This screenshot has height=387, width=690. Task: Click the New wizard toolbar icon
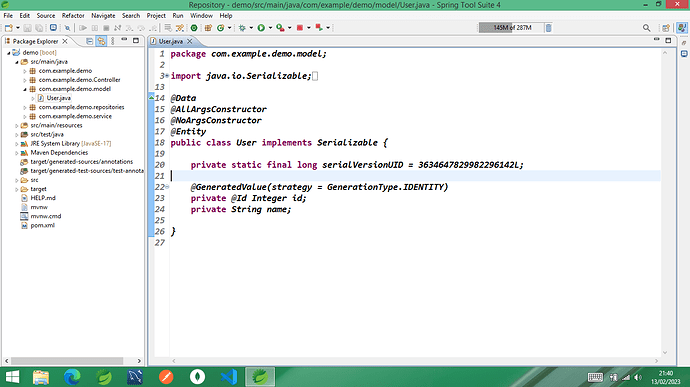[x=8, y=28]
